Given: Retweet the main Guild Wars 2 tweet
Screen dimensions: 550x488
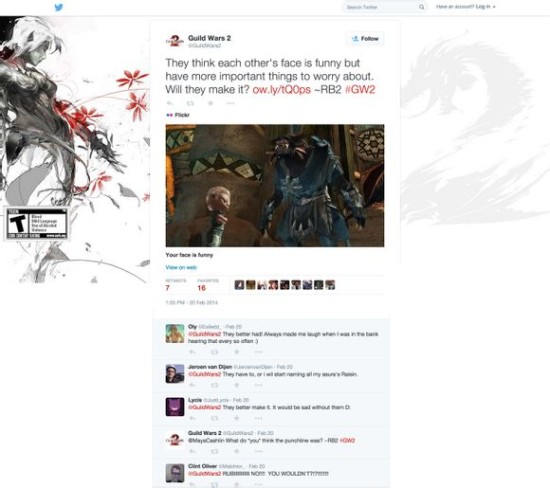Looking at the screenshot, I should coord(190,103).
